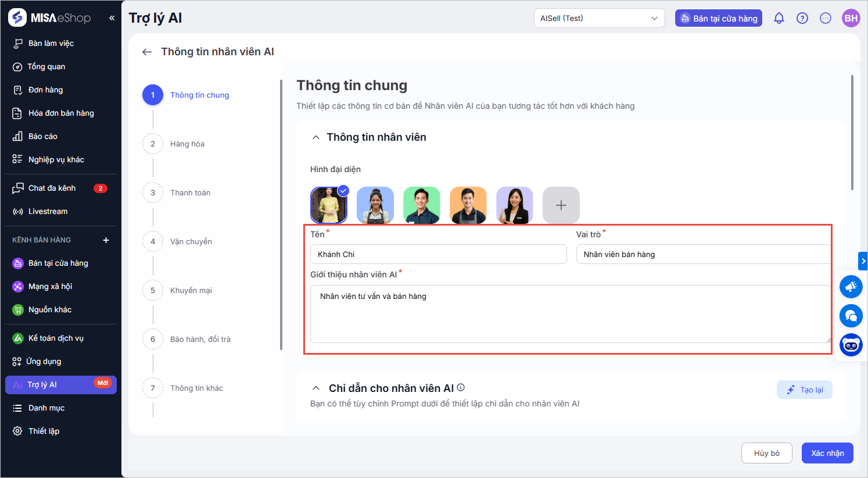The width and height of the screenshot is (868, 478).
Task: Open the AISell (Test) dropdown
Action: (599, 18)
